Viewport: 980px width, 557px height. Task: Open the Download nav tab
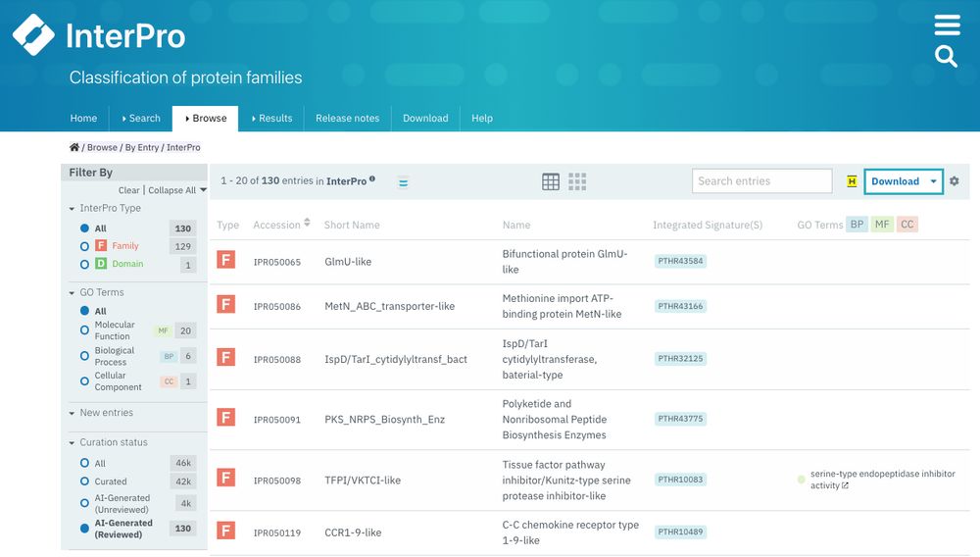point(425,118)
